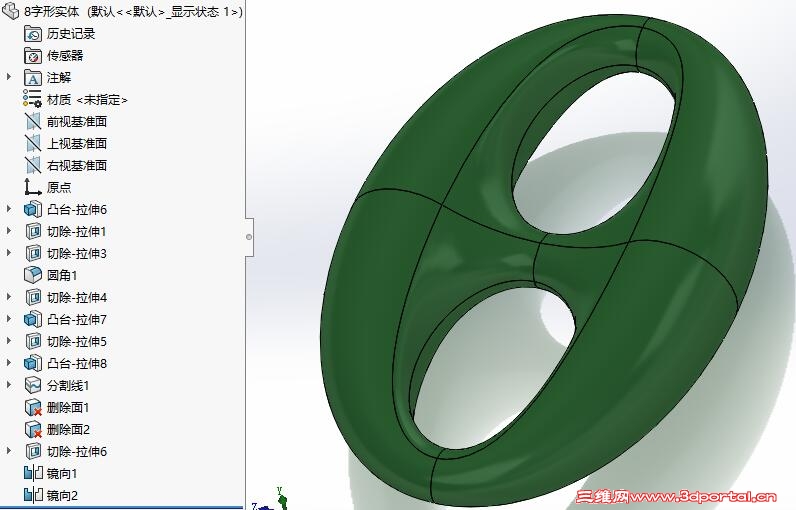The image size is (796, 510).
Task: Click the 切除-拉伸4 cut-extrude icon
Action: (x=33, y=297)
